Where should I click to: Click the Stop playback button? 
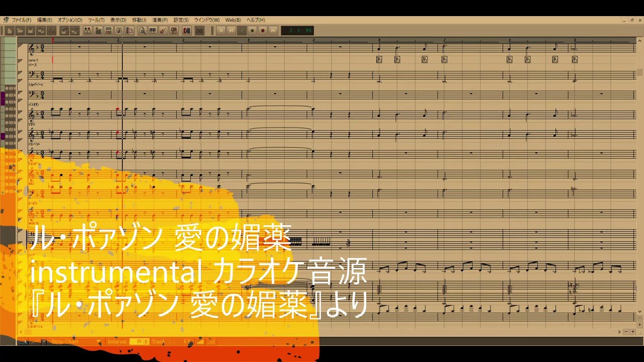coord(253,31)
